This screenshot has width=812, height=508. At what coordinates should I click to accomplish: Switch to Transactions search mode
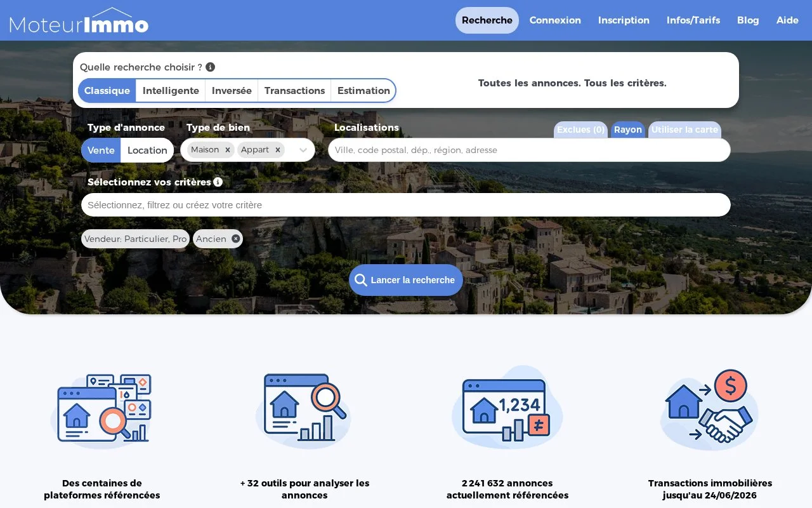pyautogui.click(x=294, y=90)
